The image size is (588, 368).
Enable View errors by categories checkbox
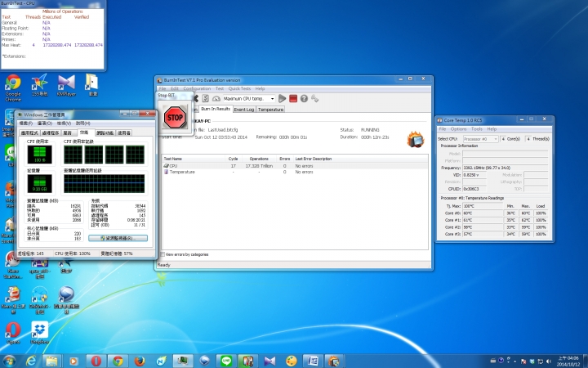(163, 254)
